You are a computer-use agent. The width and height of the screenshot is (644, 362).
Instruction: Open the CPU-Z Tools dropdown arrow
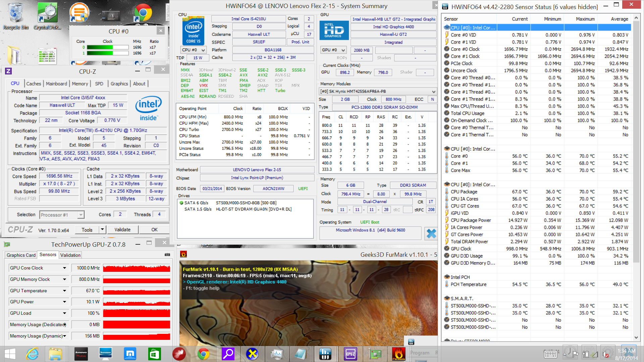103,230
